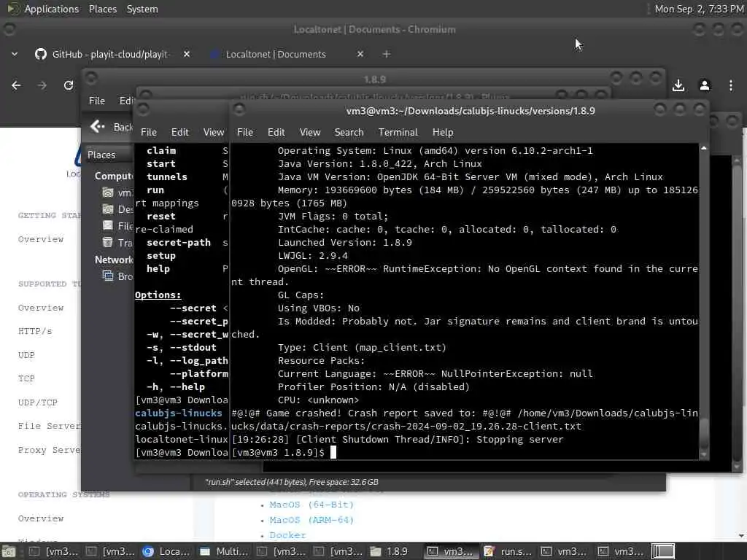Open Help menu in terminal

click(443, 133)
